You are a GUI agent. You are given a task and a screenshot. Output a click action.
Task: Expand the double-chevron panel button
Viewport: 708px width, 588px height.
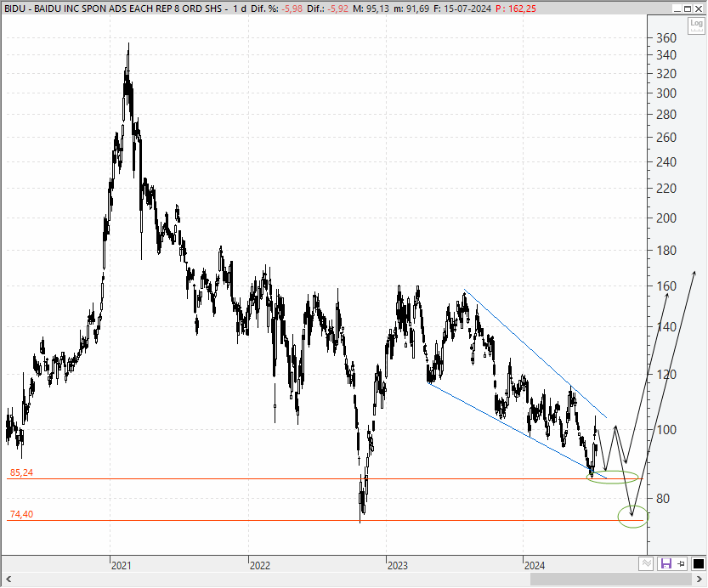pos(646,563)
